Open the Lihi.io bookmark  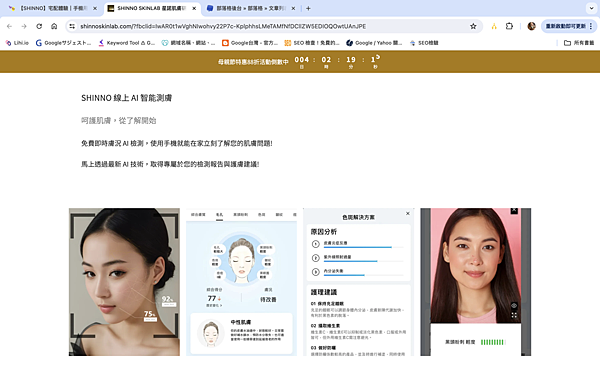[17, 43]
